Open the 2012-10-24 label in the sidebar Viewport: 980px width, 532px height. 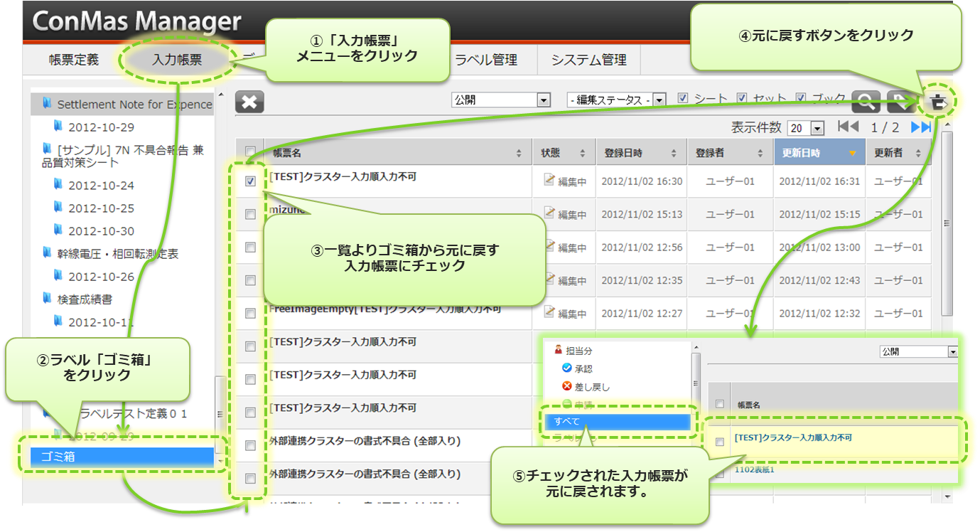point(101,186)
